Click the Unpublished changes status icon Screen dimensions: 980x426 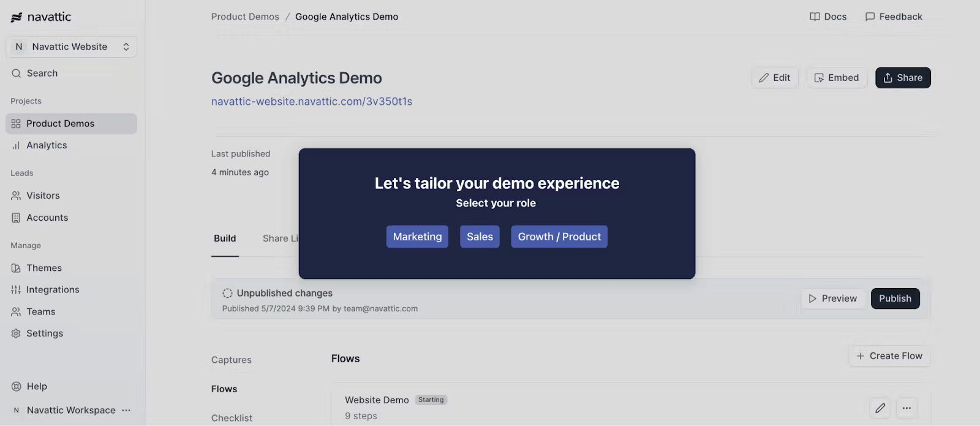(x=227, y=293)
